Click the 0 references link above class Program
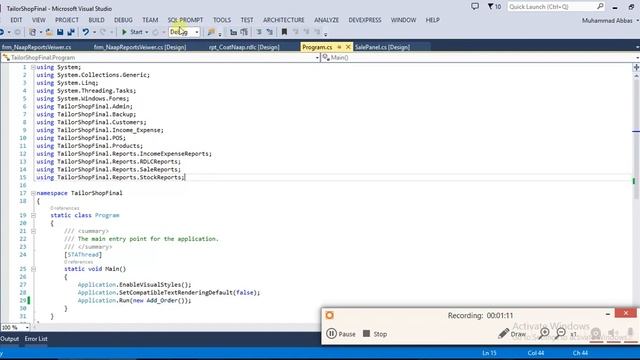This screenshot has height=360, width=640. (x=65, y=208)
